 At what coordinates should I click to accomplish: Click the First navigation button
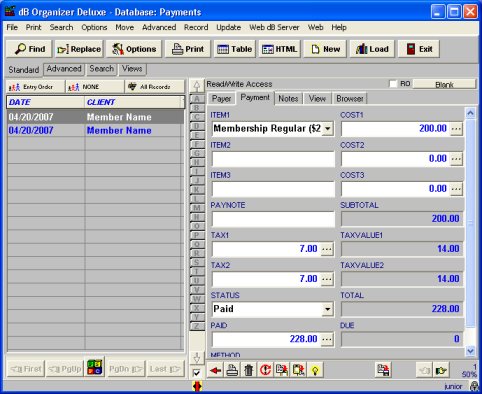pyautogui.click(x=26, y=369)
